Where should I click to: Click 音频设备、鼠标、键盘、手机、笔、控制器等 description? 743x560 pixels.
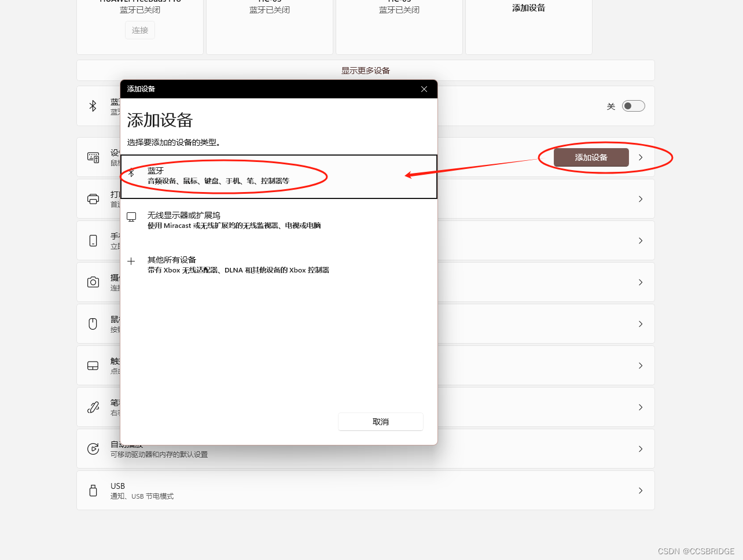(x=218, y=181)
